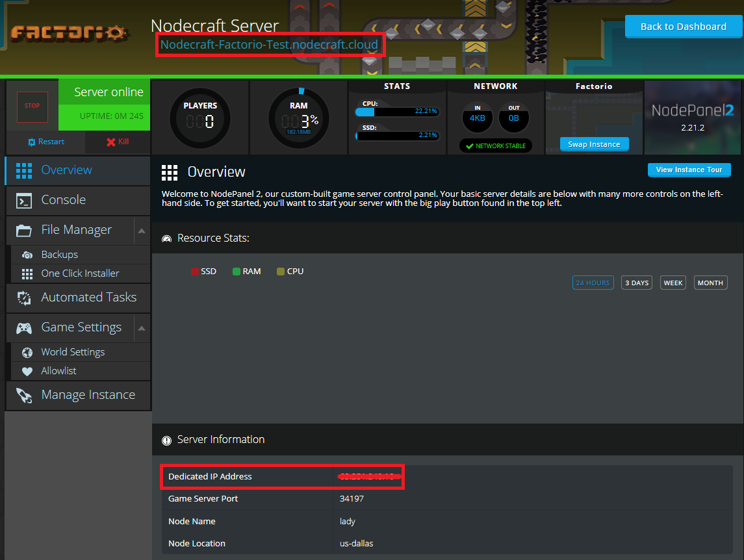Switch the resource graph to MONTH view
Screen dimensions: 744x560
coord(710,282)
